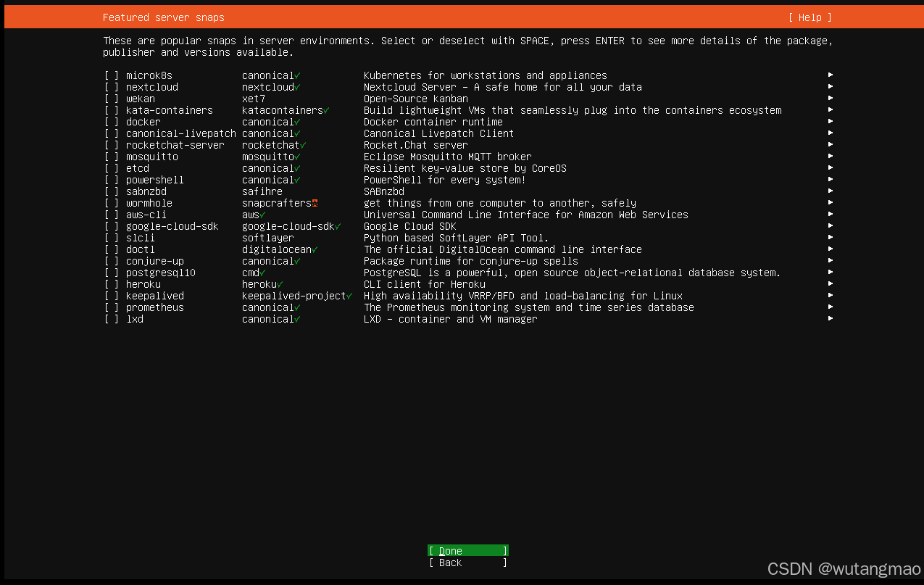924x585 pixels.
Task: Expand details arrow for microk8s row
Action: click(831, 75)
